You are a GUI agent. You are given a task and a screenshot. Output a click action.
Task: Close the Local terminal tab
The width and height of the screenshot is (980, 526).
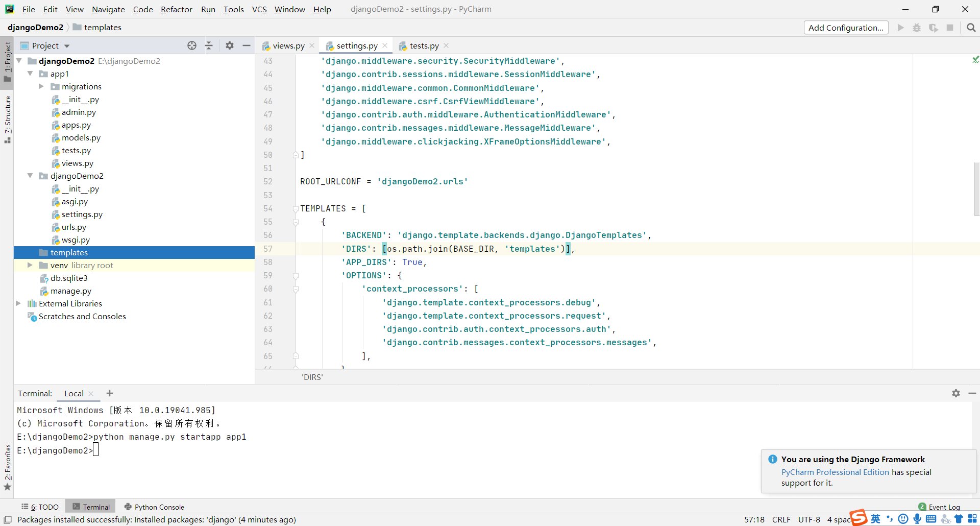click(91, 393)
